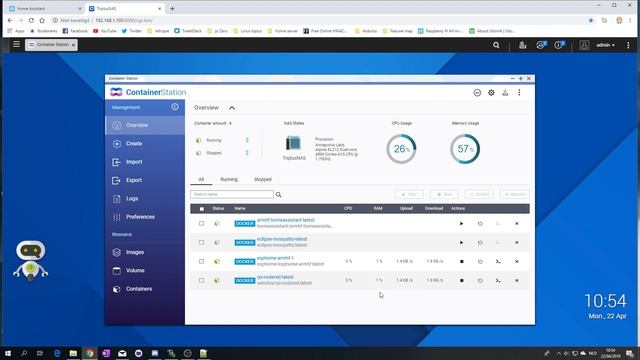Viewport: 640px width, 360px height.
Task: Switch to the Stopped containers tab
Action: click(x=262, y=180)
